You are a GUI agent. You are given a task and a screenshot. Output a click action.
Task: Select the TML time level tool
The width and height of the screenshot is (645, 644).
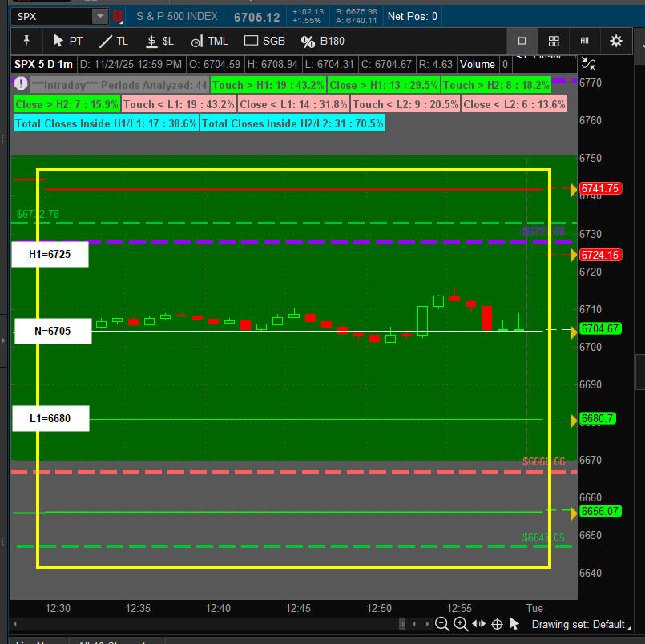[209, 41]
